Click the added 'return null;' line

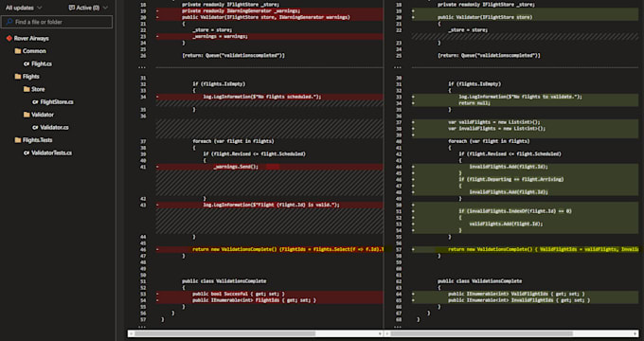point(526,103)
